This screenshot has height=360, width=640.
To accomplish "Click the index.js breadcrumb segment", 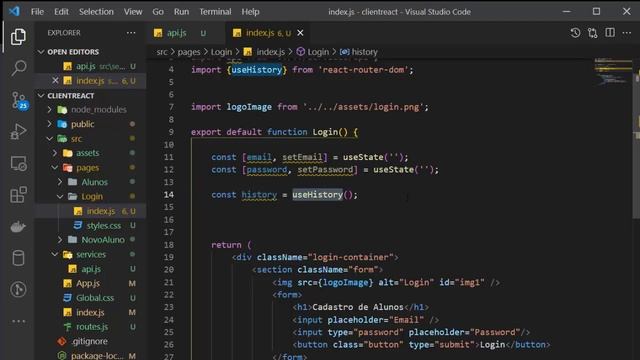I will coord(265,52).
